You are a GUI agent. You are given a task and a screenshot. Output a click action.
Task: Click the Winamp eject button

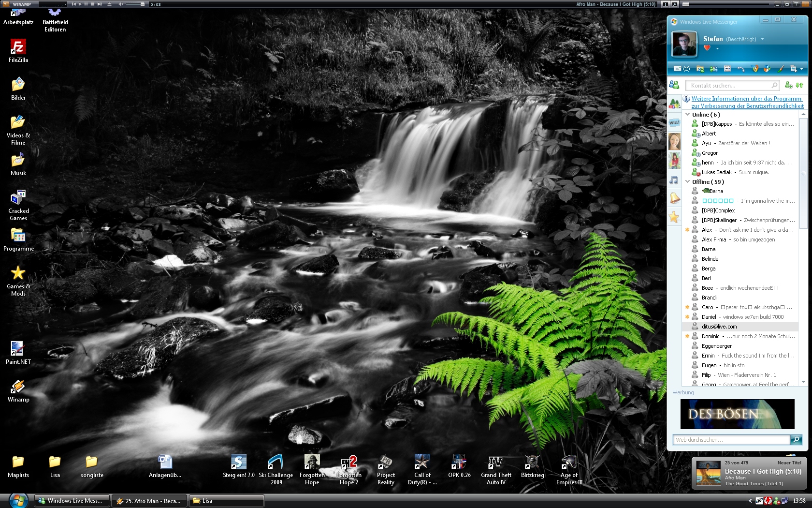(109, 4)
